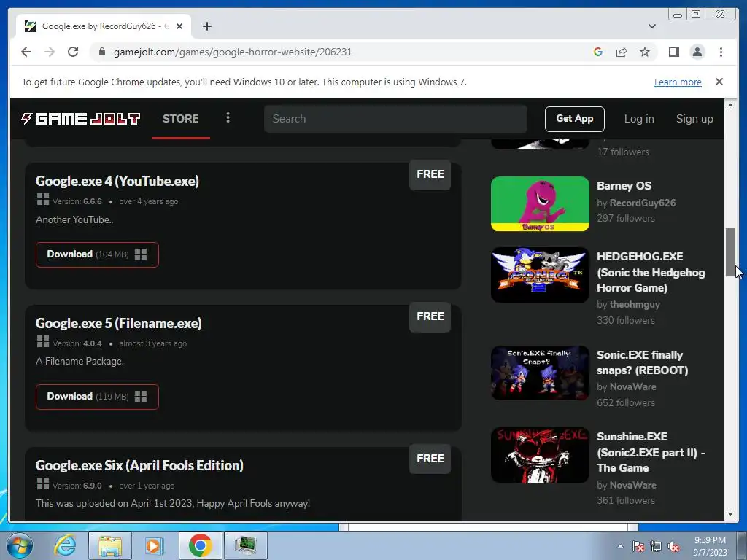Open monitor app in taskbar
Image resolution: width=747 pixels, height=560 pixels.
[x=246, y=545]
